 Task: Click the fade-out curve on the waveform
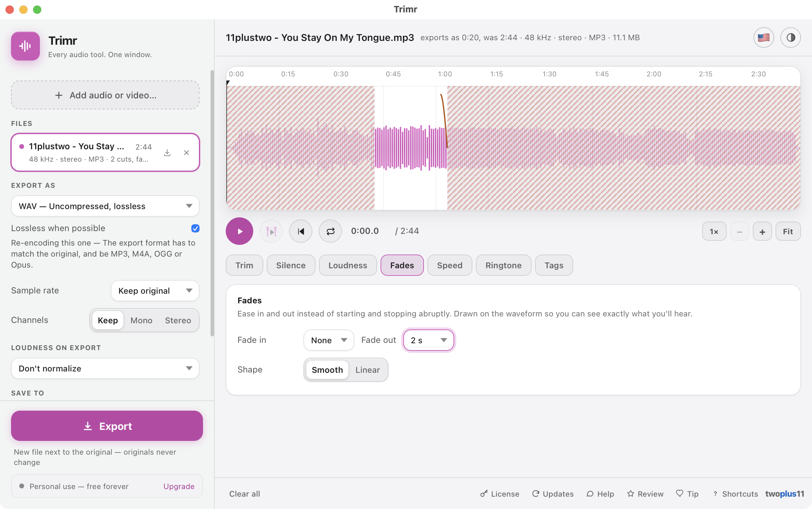pyautogui.click(x=444, y=120)
